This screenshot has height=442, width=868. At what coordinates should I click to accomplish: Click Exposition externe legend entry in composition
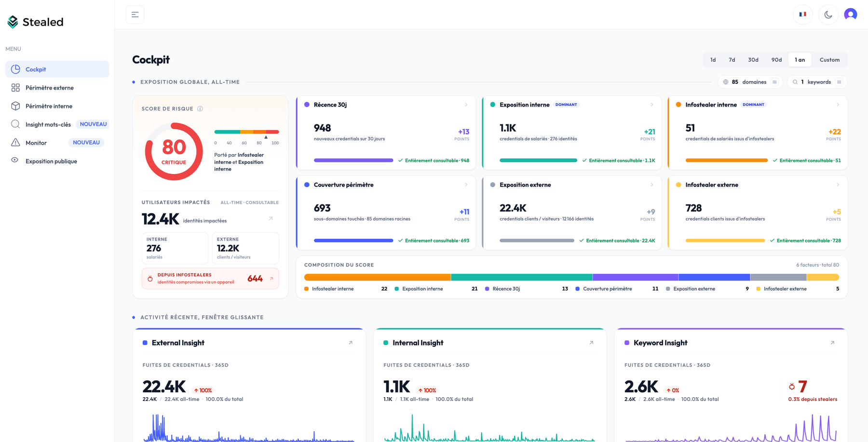[707, 289]
